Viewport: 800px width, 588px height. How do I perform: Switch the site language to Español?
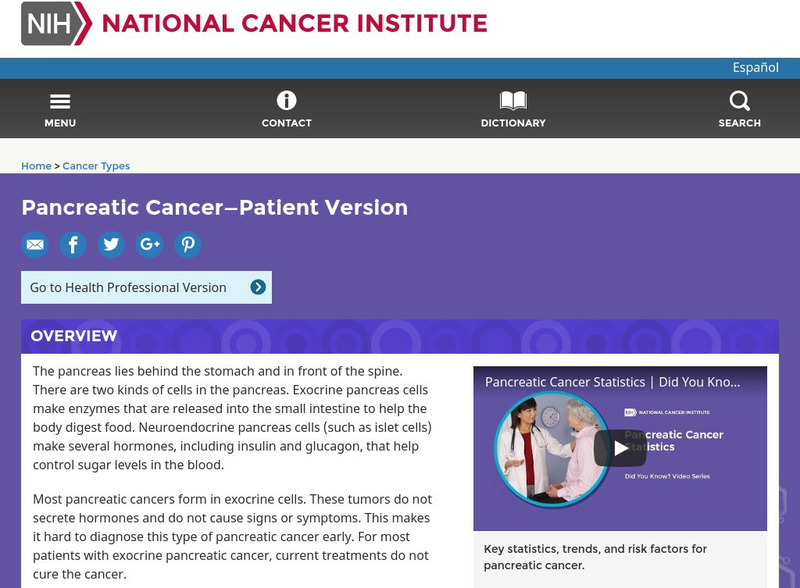pos(756,67)
